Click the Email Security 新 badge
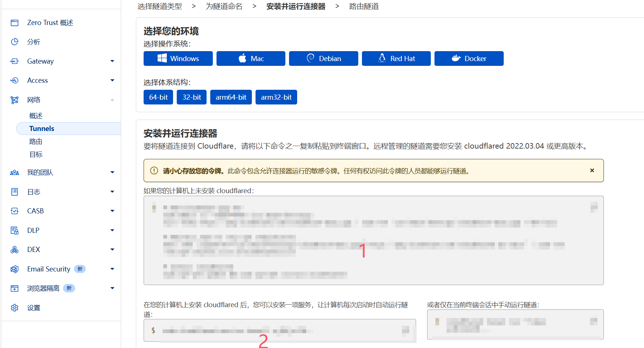This screenshot has height=348, width=644. (x=80, y=269)
